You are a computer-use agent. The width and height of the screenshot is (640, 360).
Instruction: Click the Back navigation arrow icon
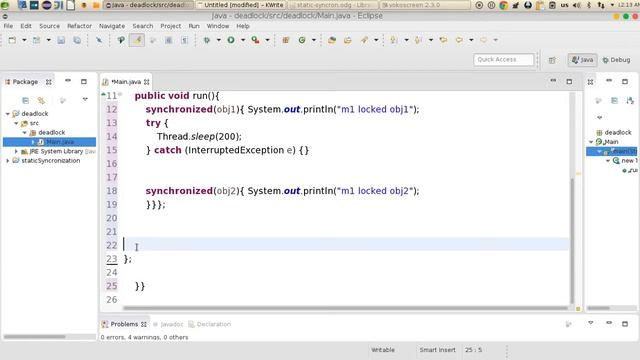459,40
